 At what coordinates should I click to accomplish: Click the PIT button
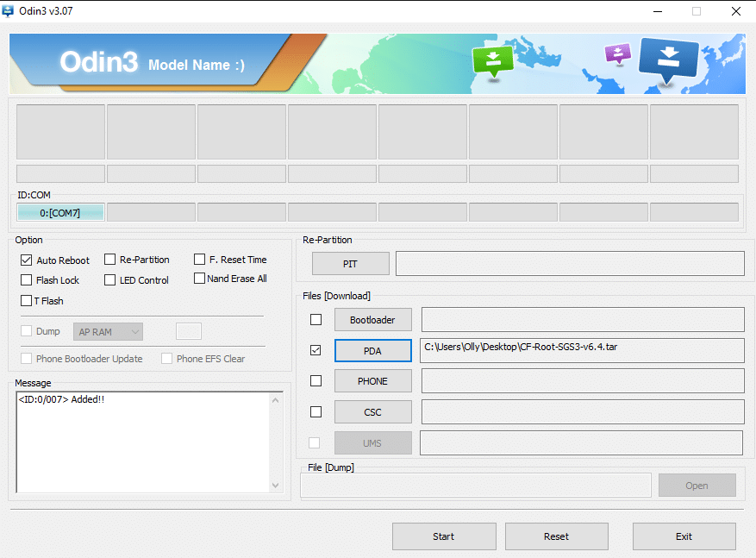coord(351,264)
